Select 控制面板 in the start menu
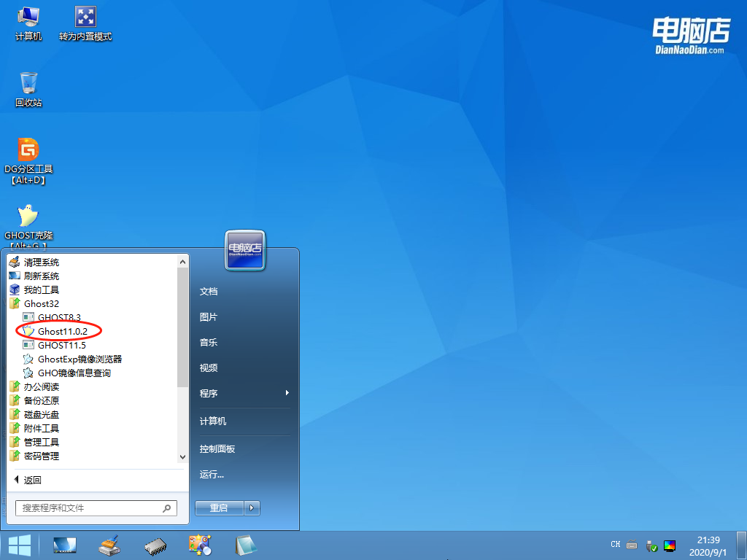747x560 pixels. pos(219,450)
